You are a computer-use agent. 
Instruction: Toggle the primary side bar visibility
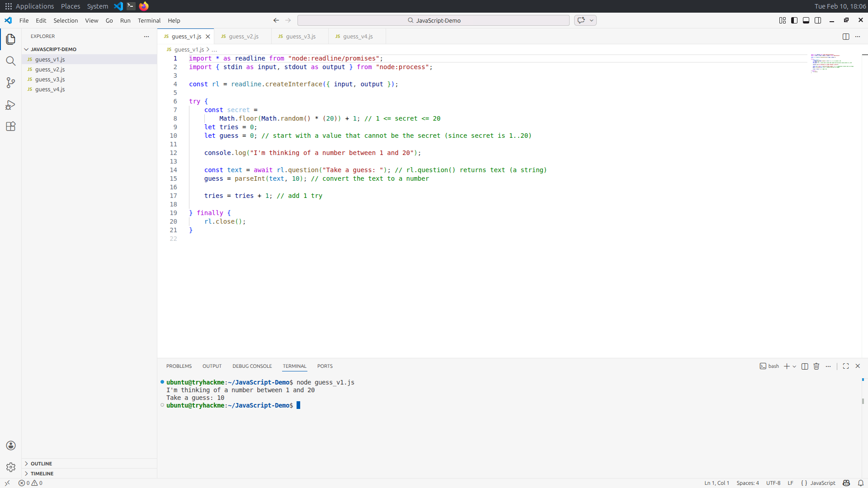pyautogui.click(x=794, y=20)
